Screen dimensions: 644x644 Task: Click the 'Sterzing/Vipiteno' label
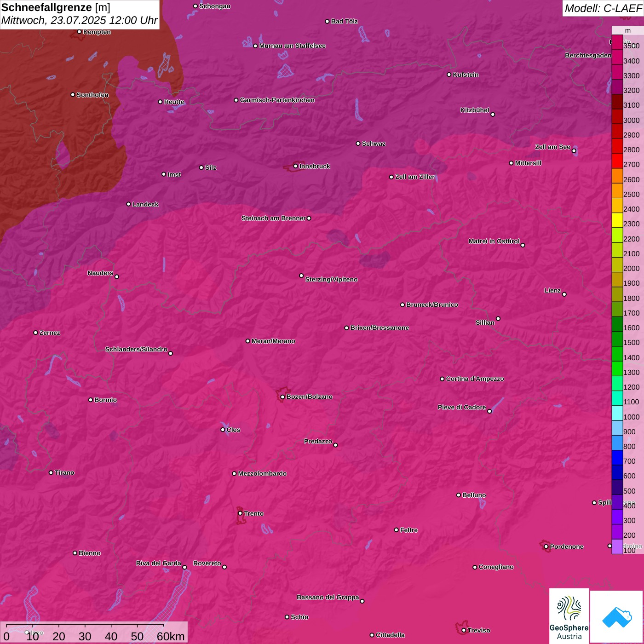pos(331,279)
